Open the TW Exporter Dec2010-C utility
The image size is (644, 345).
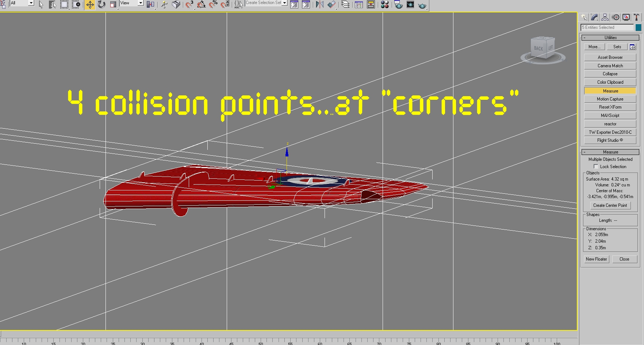tap(610, 132)
